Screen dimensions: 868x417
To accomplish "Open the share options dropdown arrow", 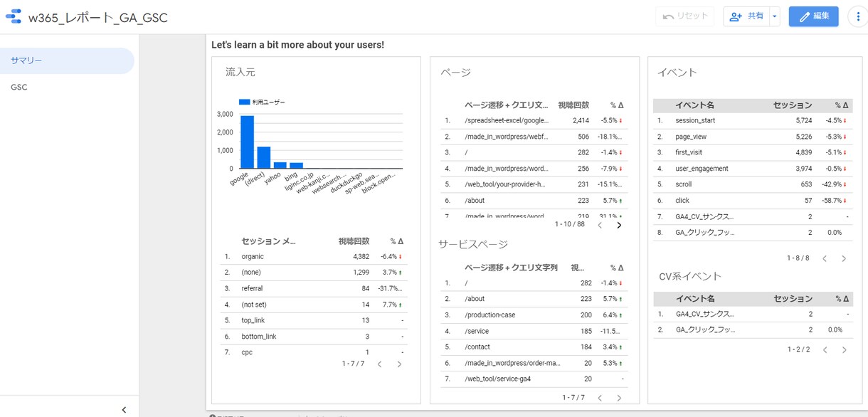I will click(775, 16).
